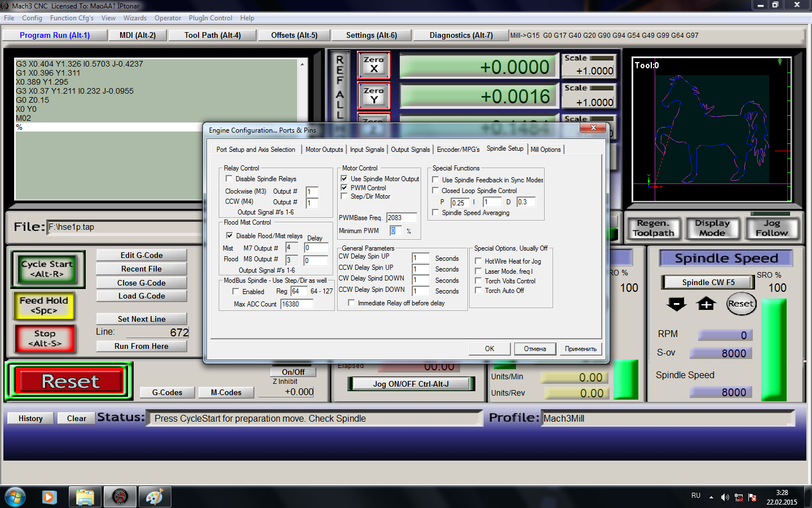Toggle Use Spindle Motor Output checkbox
Viewport: 812px width, 508px height.
pyautogui.click(x=344, y=178)
